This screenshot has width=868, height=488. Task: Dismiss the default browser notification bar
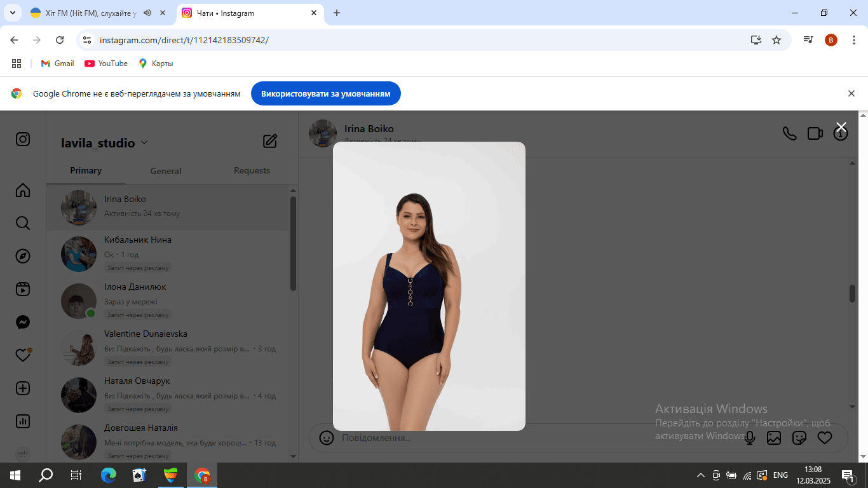[851, 93]
